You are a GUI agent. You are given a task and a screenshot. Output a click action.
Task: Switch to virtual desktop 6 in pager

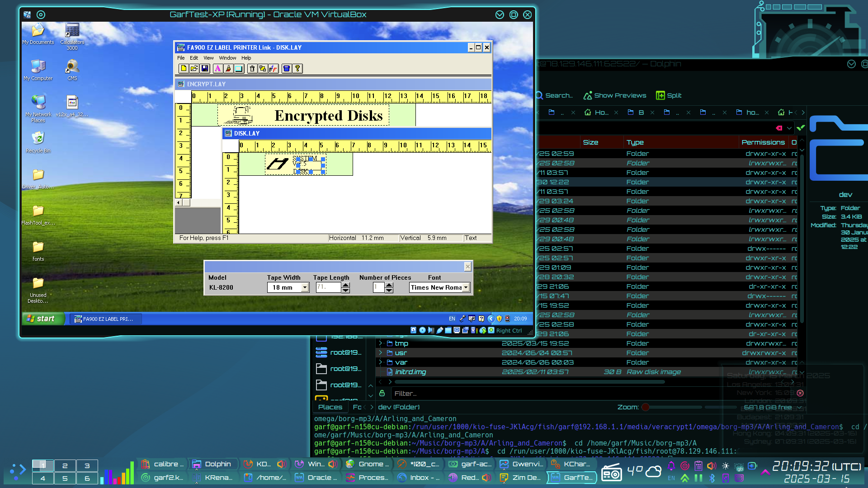[87, 478]
